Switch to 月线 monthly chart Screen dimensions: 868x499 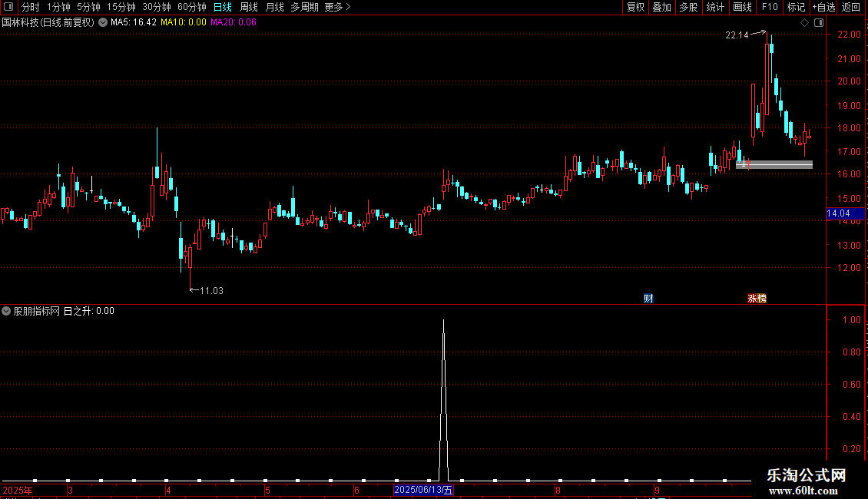pos(274,7)
